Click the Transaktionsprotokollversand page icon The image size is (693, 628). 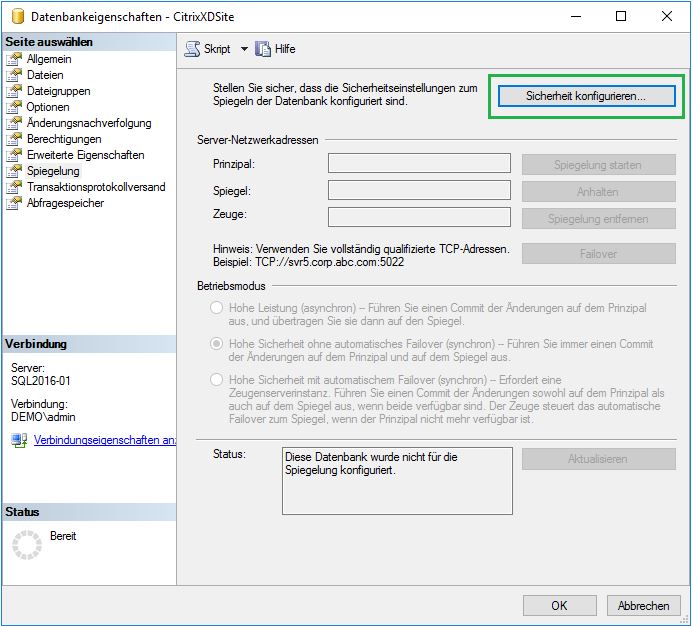pos(14,187)
